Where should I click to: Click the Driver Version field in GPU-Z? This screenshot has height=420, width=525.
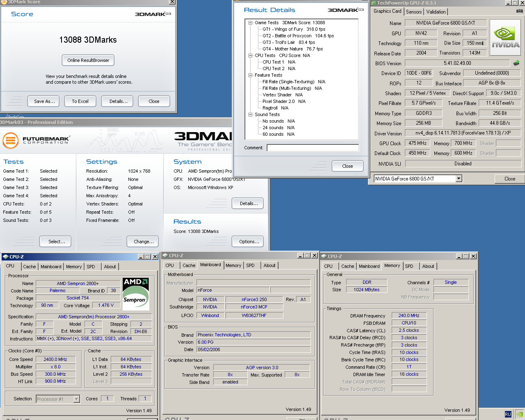click(463, 133)
